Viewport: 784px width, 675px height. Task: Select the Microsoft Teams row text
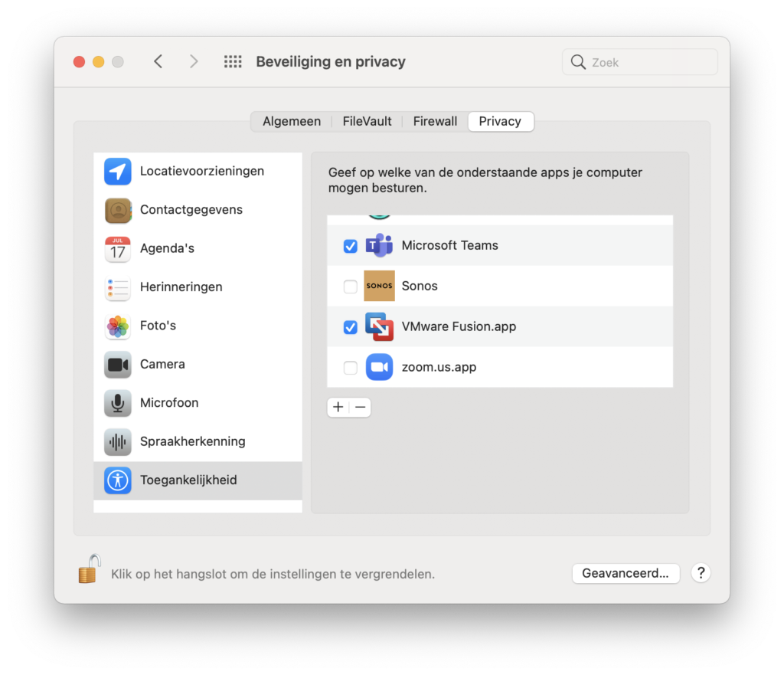[450, 245]
